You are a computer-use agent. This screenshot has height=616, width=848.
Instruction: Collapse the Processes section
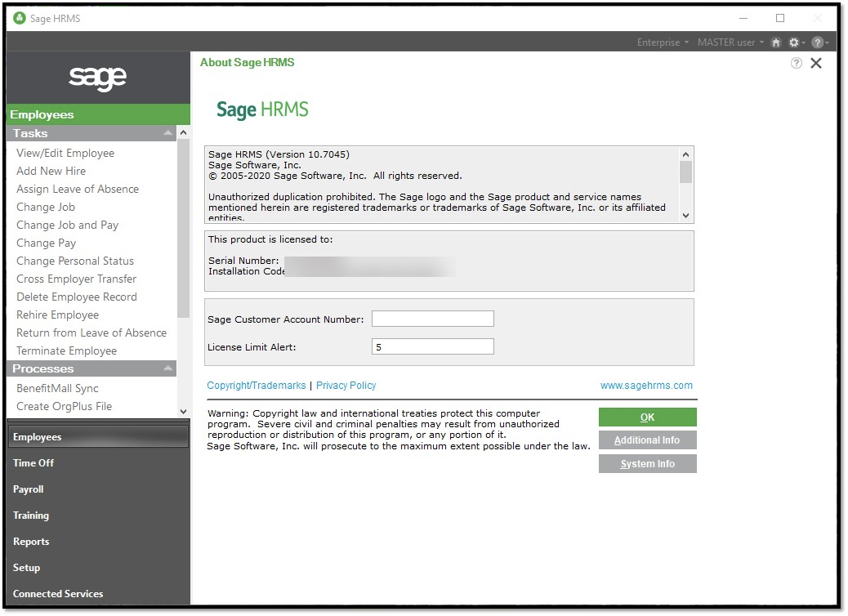click(x=168, y=368)
